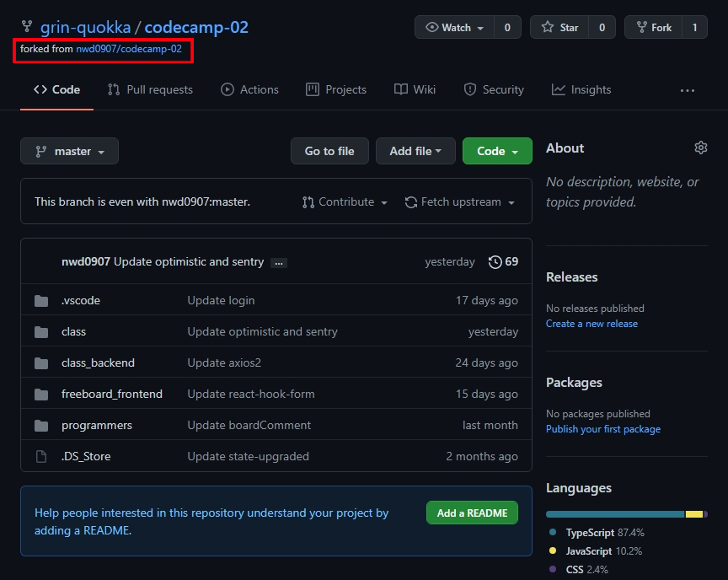Image resolution: width=728 pixels, height=580 pixels.
Task: Open the master branch selector
Action: point(70,151)
